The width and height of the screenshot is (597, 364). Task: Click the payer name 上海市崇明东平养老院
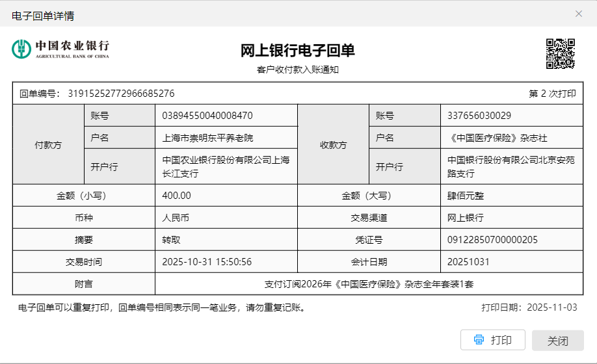point(207,138)
